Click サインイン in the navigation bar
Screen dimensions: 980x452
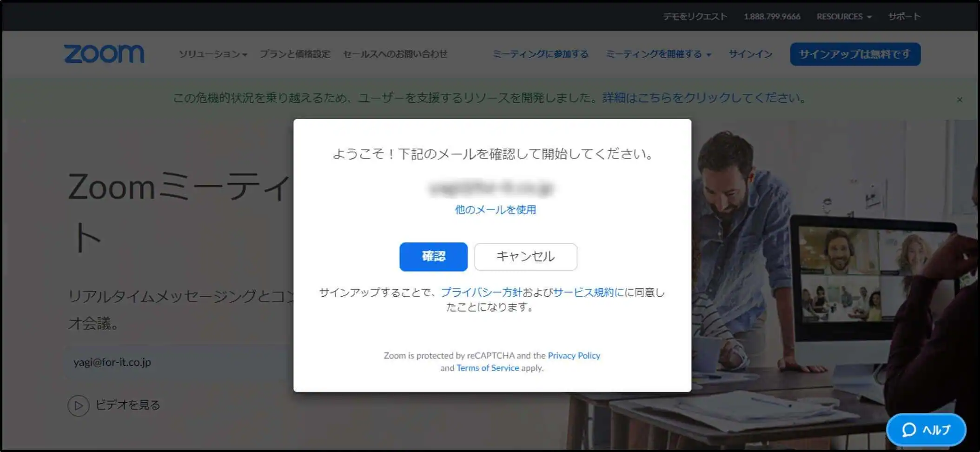point(750,54)
